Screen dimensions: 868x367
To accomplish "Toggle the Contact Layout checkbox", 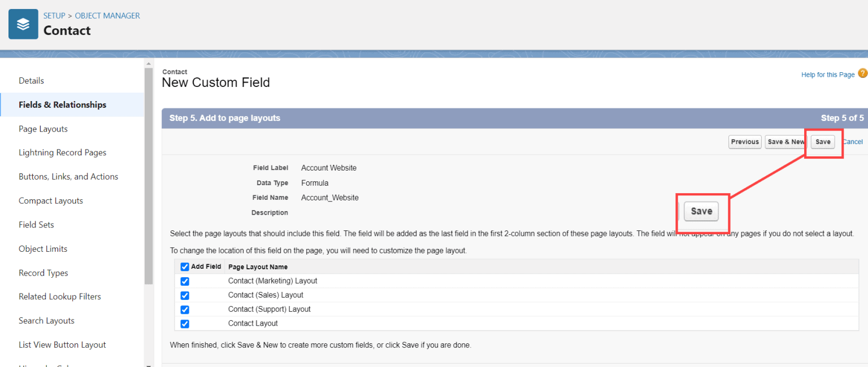I will pyautogui.click(x=185, y=324).
